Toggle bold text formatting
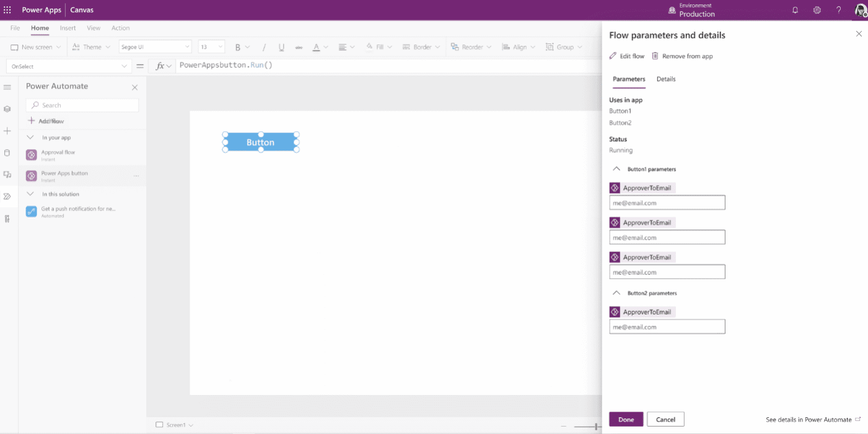The height and width of the screenshot is (434, 868). point(237,47)
